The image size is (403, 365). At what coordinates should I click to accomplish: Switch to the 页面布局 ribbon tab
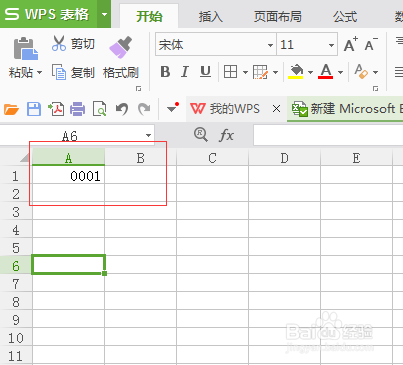point(277,16)
